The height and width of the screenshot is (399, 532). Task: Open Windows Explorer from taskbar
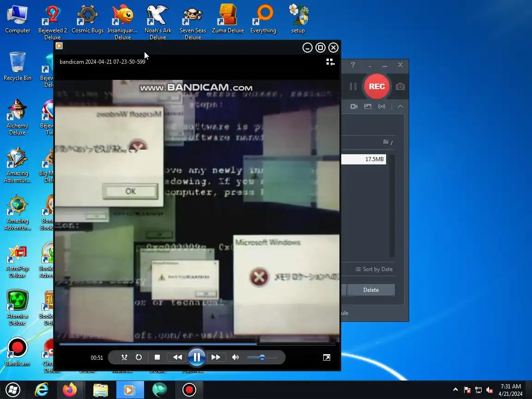[100, 390]
